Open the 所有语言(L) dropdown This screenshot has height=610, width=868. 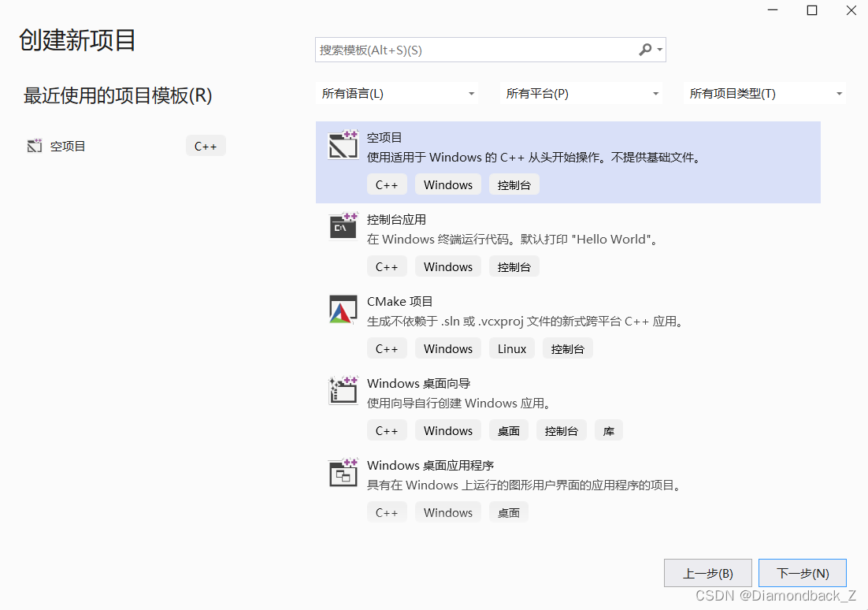(396, 94)
